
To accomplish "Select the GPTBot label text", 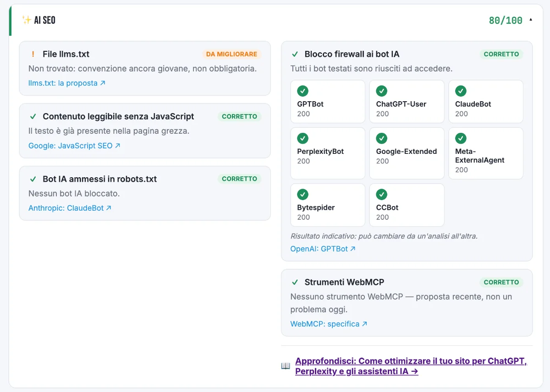I will click(x=310, y=104).
